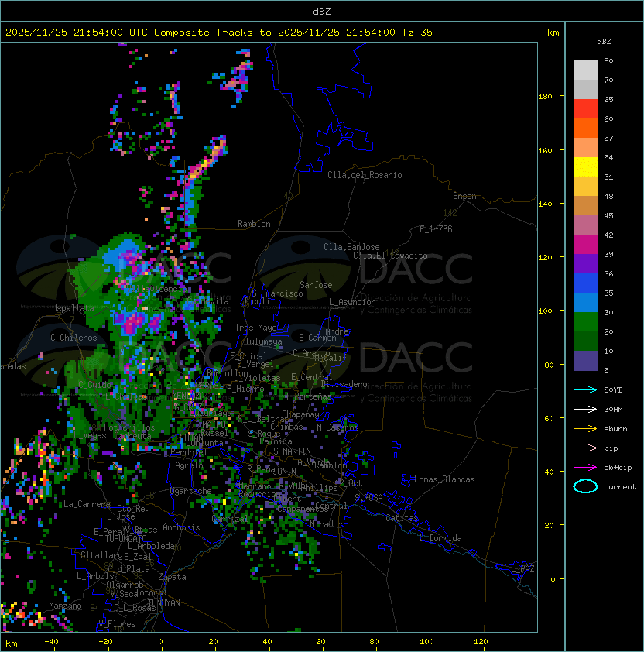Select the light orange 54–57 dBZ swatch
644x652 pixels.
(x=585, y=148)
